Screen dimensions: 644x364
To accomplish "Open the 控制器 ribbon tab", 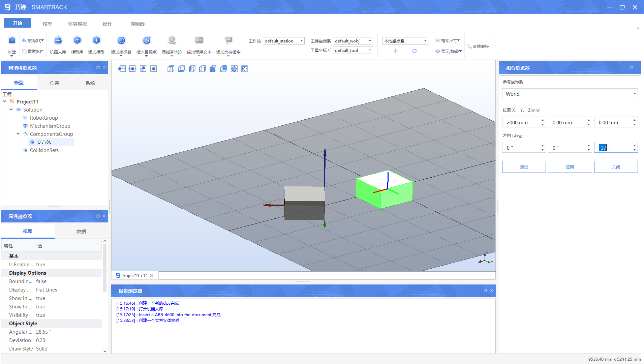I will coord(137,24).
